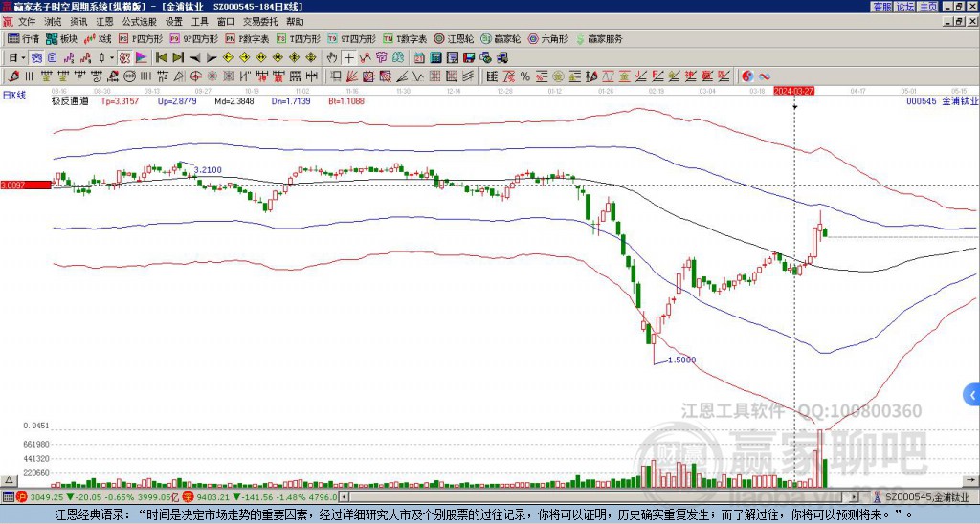The height and width of the screenshot is (524, 980).
Task: Click the up triangle button at bottom left
Action: 9,480
